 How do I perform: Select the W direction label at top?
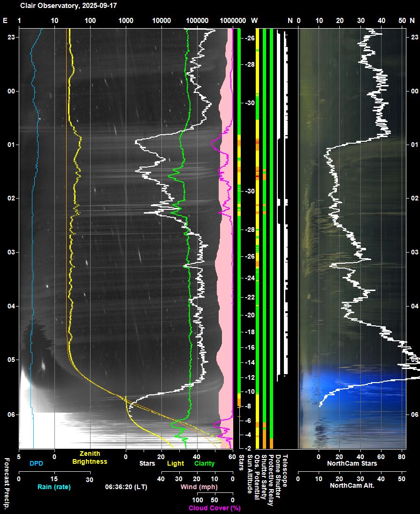point(254,21)
